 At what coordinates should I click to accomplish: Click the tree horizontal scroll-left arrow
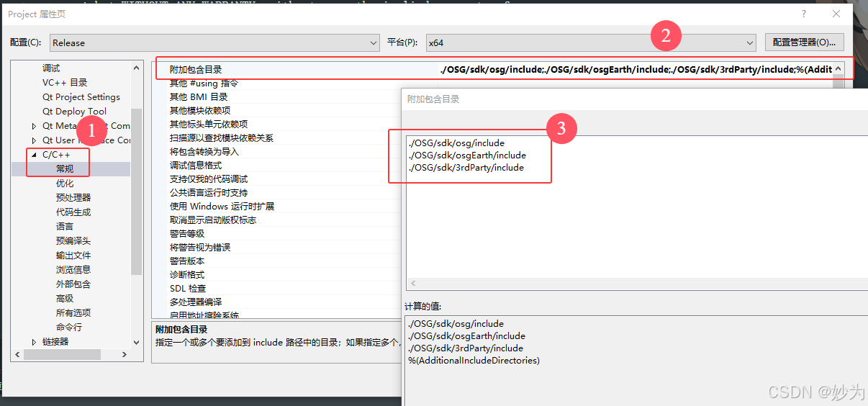tap(17, 354)
